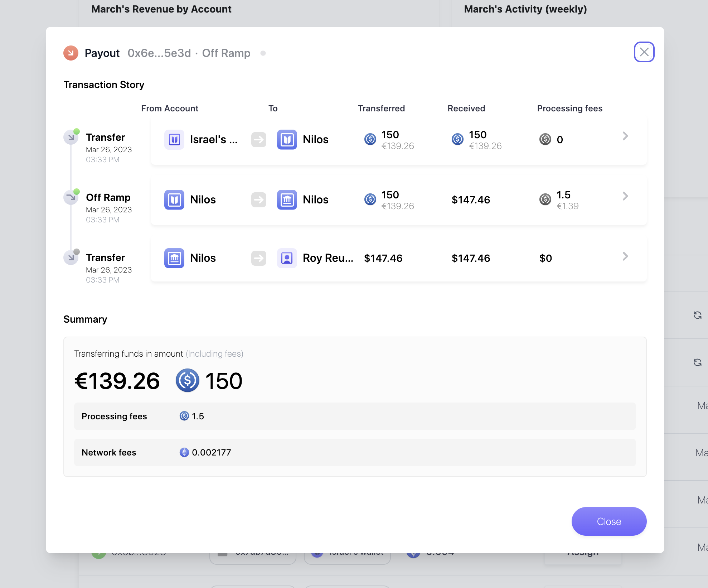Click the 0x6e...5e3d transaction hash
Image resolution: width=708 pixels, height=588 pixels.
(x=159, y=53)
